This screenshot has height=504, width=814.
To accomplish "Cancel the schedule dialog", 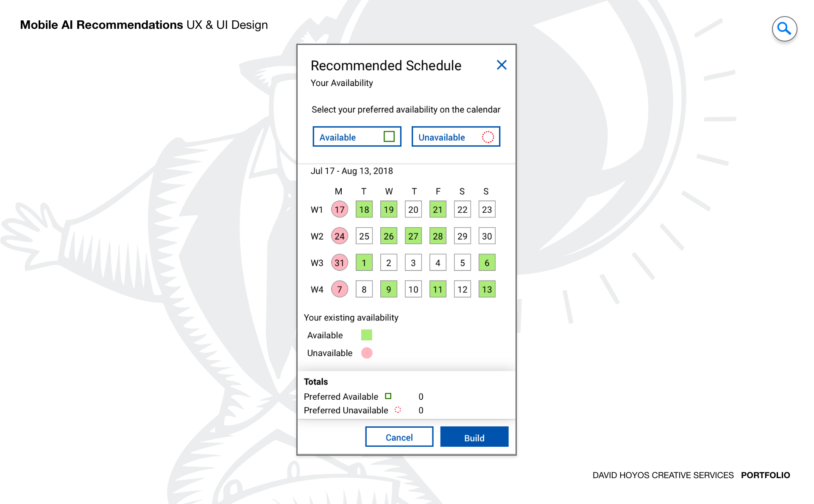I will pos(399,437).
